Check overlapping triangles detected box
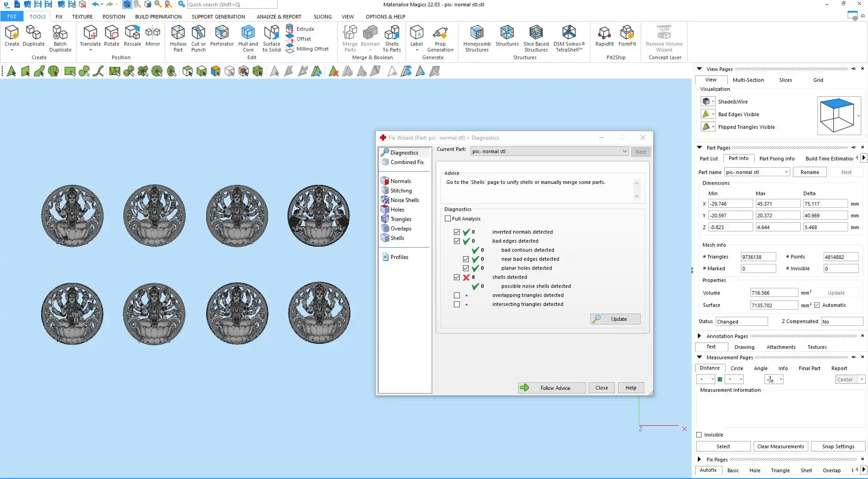The image size is (868, 479). 457,296
